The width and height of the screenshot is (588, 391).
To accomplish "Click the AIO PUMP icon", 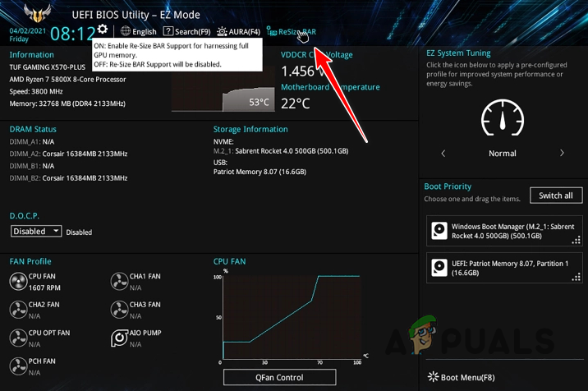I will pos(119,338).
